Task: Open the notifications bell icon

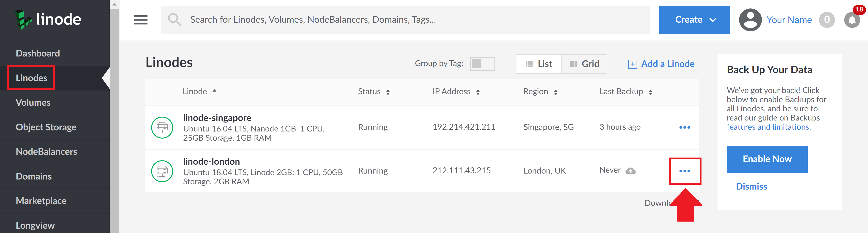Action: 852,20
